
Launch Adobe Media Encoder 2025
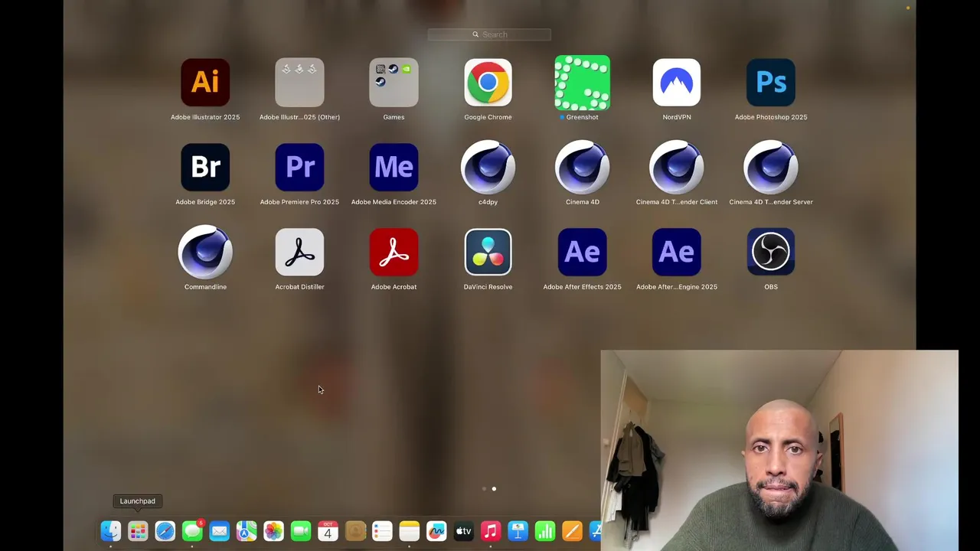tap(394, 167)
